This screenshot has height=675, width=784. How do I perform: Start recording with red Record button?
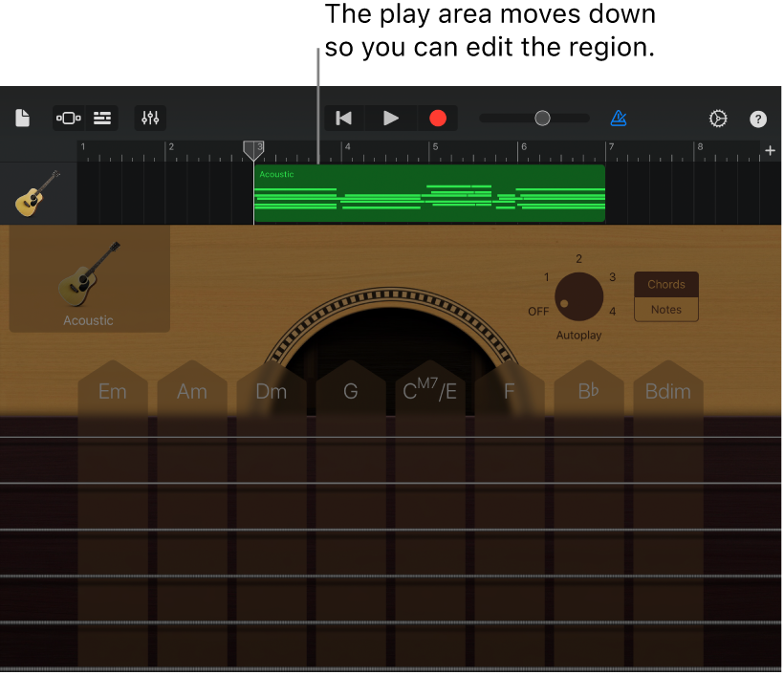[438, 119]
